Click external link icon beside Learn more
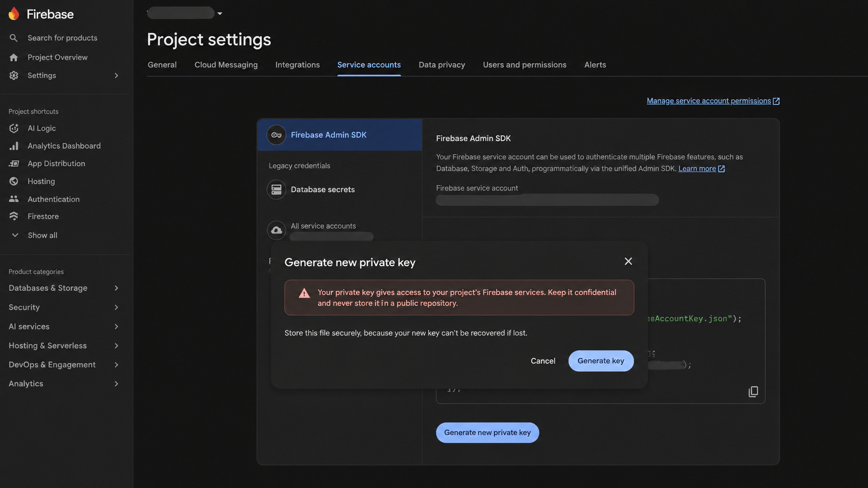This screenshot has height=488, width=868. coord(721,169)
